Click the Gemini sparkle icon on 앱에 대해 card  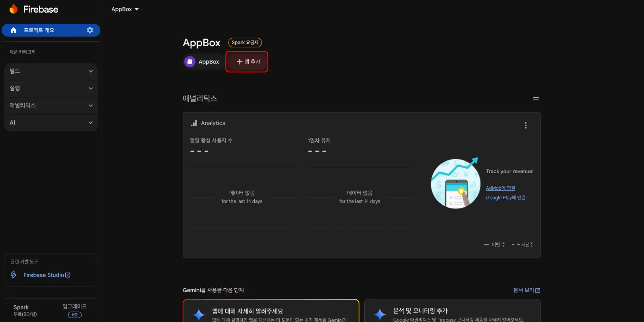pyautogui.click(x=199, y=314)
